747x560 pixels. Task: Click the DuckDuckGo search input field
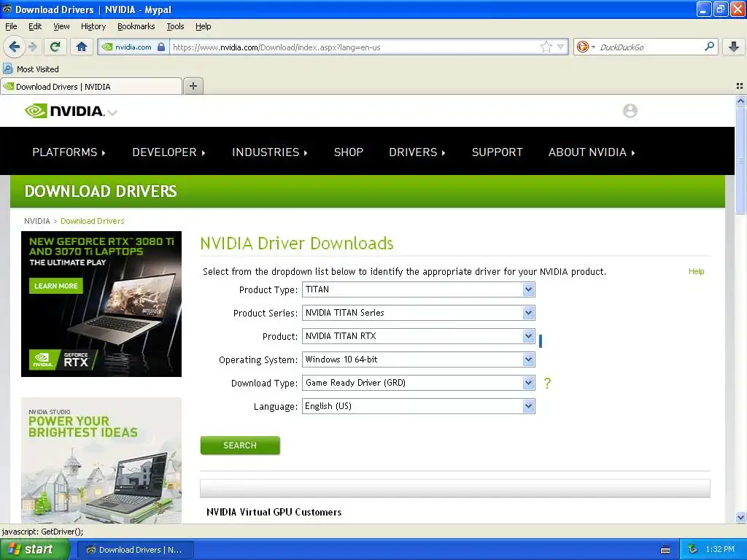click(x=649, y=47)
